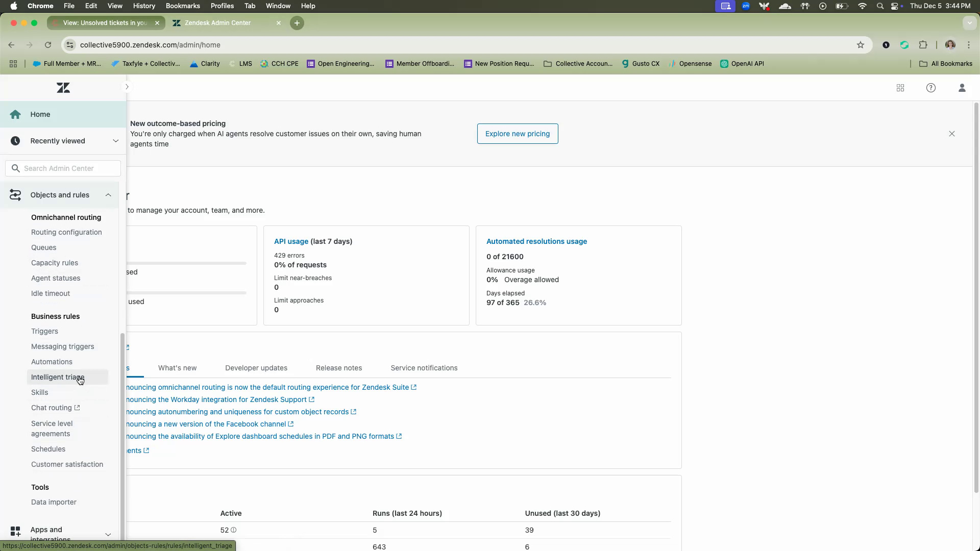Open the API usage link

291,241
